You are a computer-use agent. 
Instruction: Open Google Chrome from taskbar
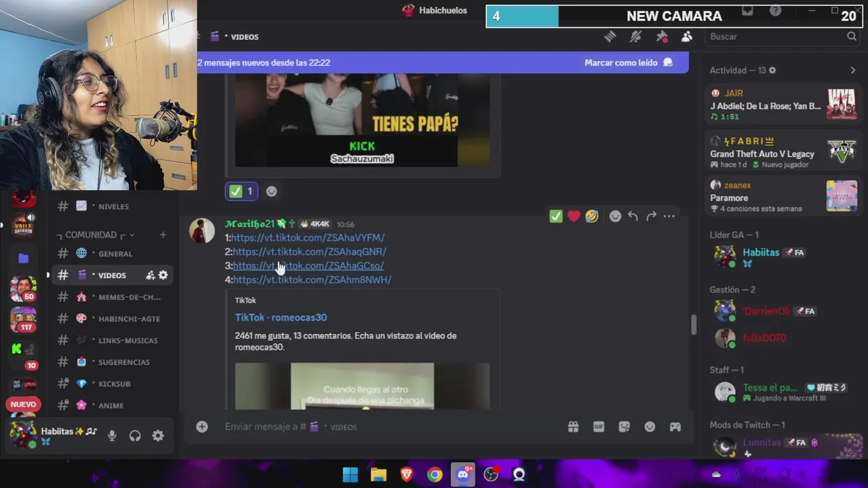click(435, 474)
